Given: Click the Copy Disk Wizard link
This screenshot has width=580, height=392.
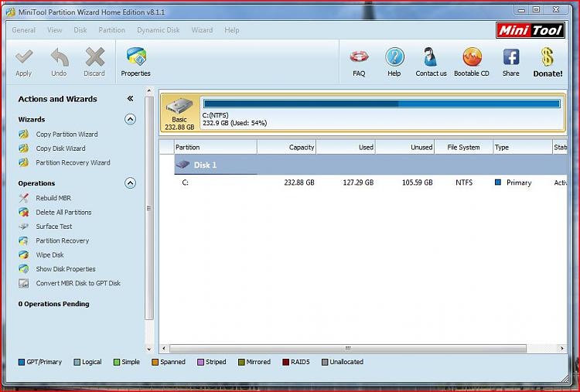Looking at the screenshot, I should tap(60, 148).
